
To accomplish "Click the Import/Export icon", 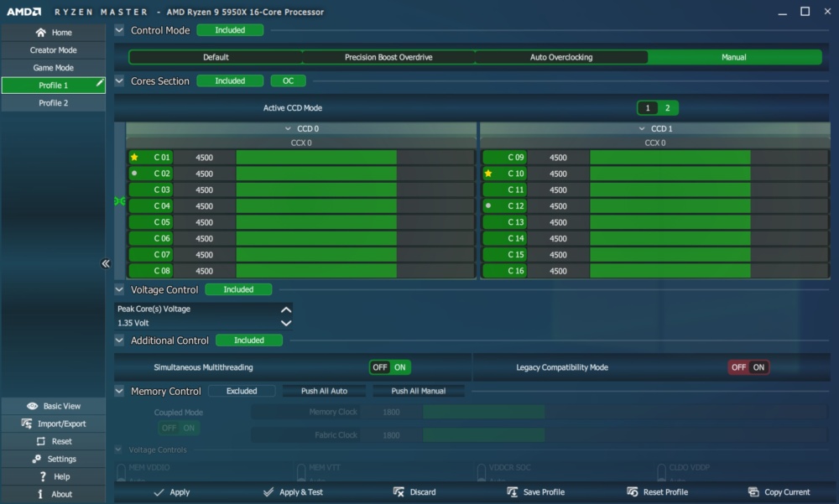I will [x=27, y=423].
